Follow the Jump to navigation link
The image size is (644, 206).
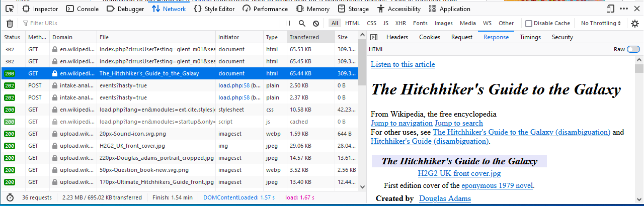(x=401, y=123)
